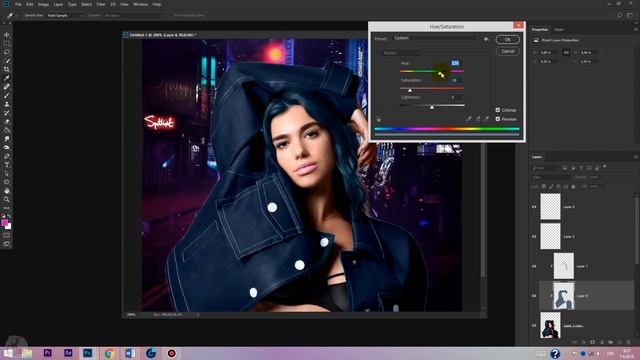Click Cancel in Hue/Saturation dialog
The width and height of the screenshot is (640, 360).
point(507,51)
